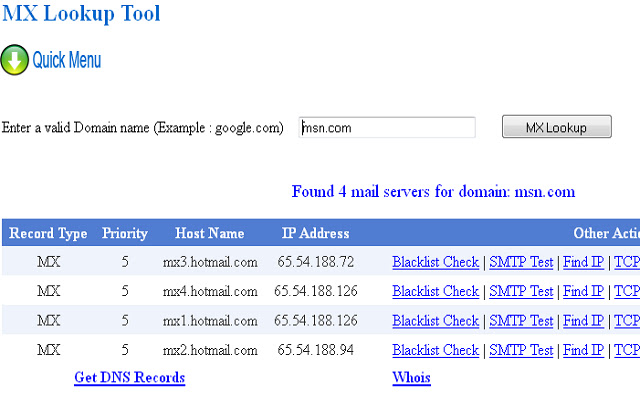Select host name mx4.hotmail.com cell
The image size is (640, 400).
point(210,291)
